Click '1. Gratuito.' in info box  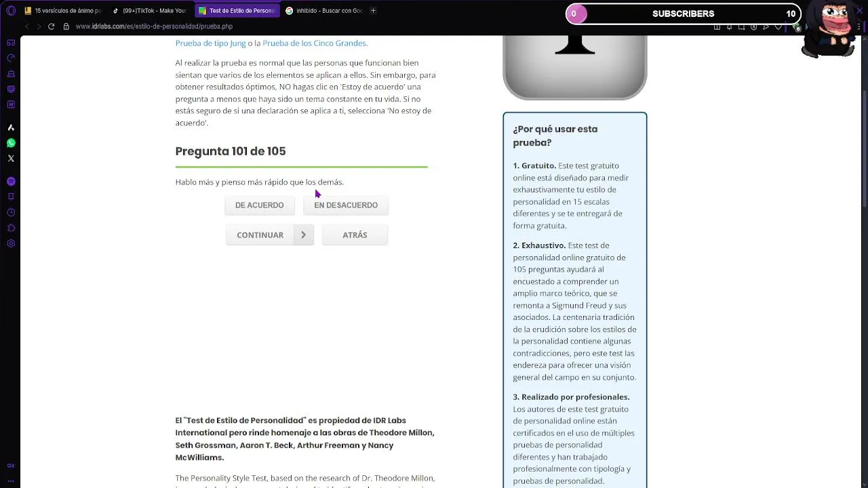click(x=534, y=166)
